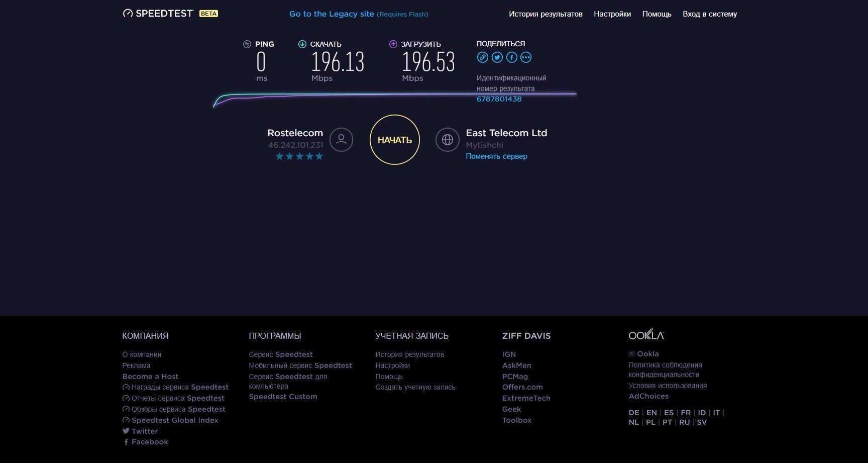The width and height of the screenshot is (868, 463).
Task: Click the globe server icon
Action: tap(447, 140)
